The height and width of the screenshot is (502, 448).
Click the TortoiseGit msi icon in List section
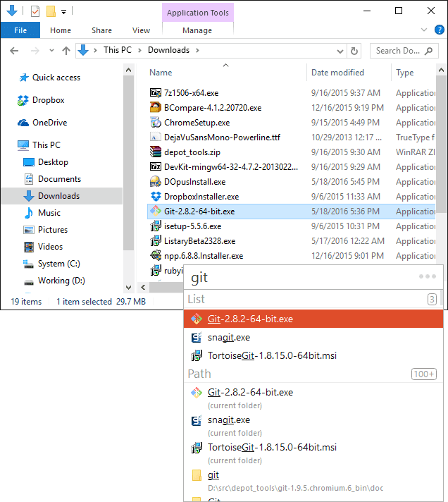coord(197,355)
